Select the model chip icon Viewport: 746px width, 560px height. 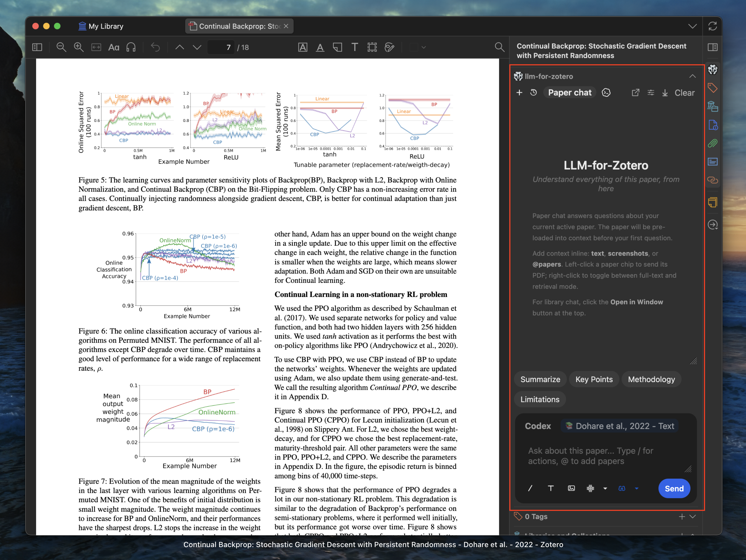pos(590,488)
